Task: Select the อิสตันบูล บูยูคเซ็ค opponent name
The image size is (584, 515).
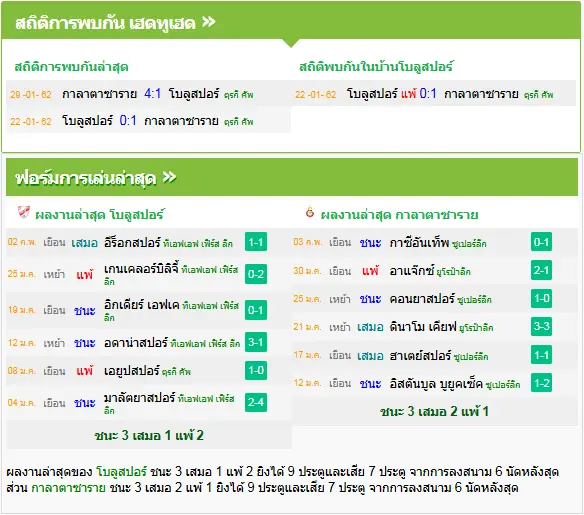Action: 436,384
